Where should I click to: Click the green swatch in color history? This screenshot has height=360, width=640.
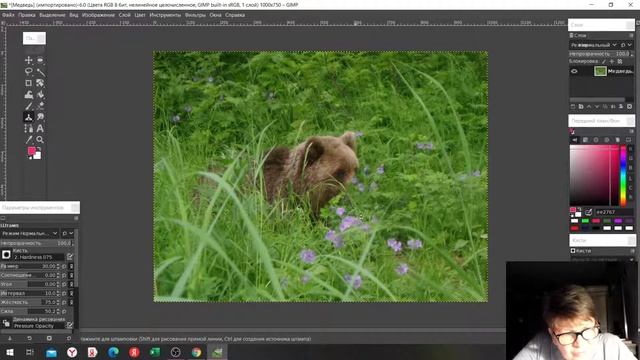pyautogui.click(x=585, y=221)
